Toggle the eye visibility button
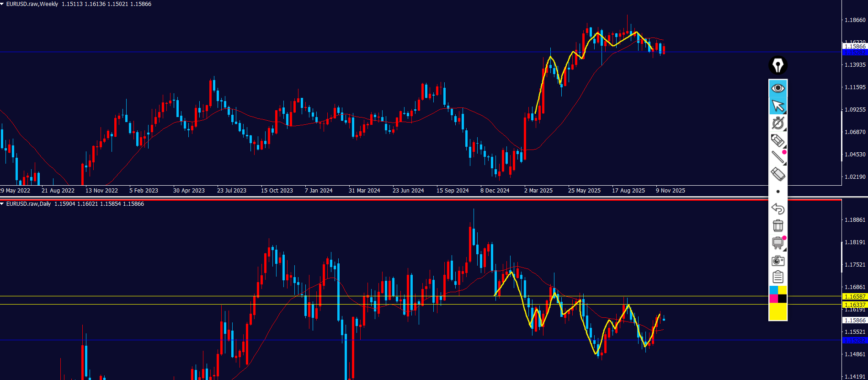868x380 pixels. pos(777,88)
